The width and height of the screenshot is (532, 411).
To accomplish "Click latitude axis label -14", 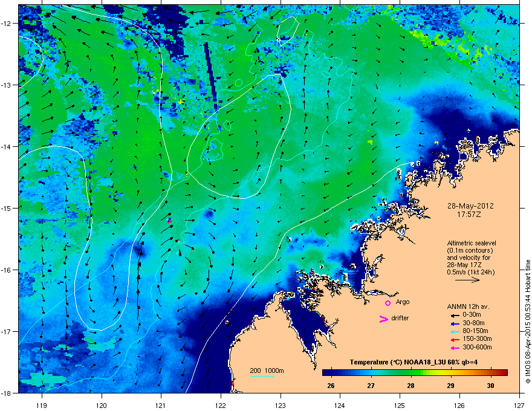I will point(7,147).
